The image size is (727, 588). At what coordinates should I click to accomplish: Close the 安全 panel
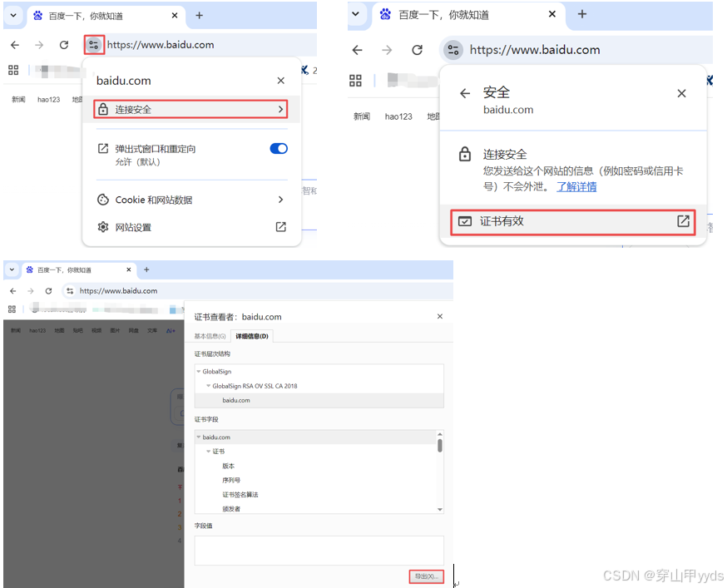pos(681,94)
